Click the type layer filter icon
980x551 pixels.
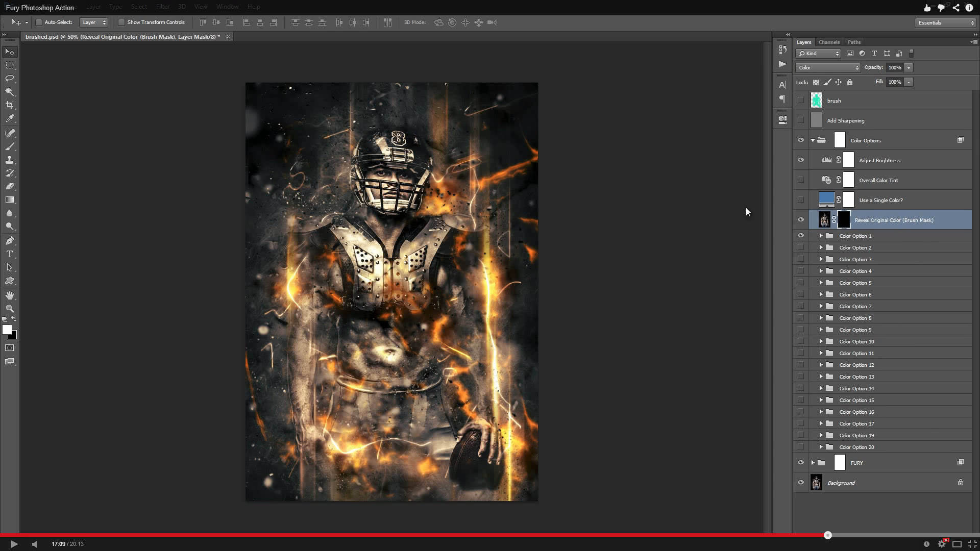pyautogui.click(x=874, y=53)
